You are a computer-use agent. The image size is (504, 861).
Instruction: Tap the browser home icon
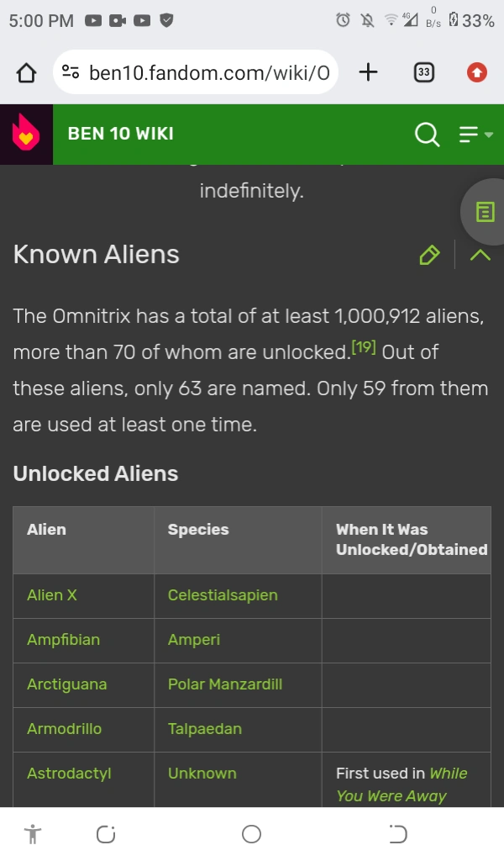coord(26,72)
